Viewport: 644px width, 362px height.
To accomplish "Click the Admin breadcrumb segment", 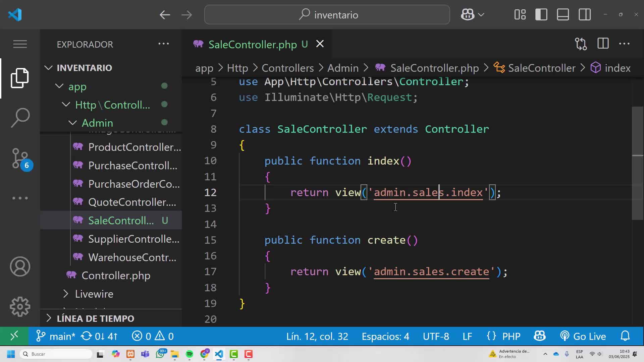I will [x=343, y=68].
